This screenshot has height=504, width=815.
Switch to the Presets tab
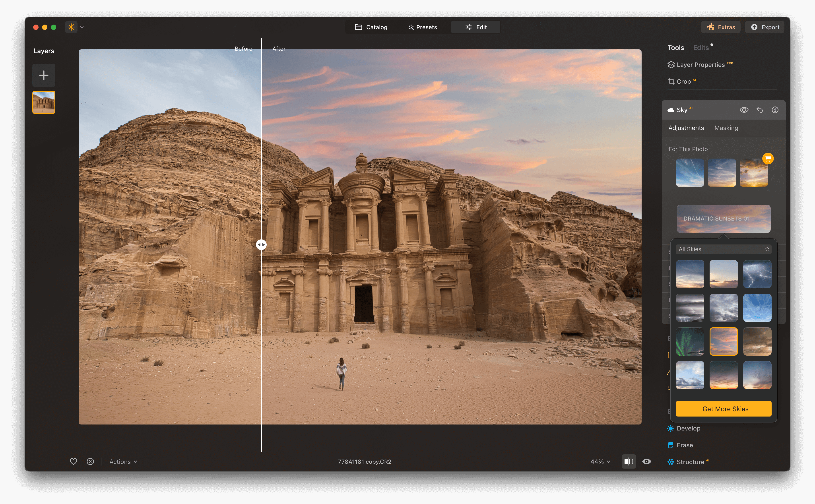click(423, 27)
